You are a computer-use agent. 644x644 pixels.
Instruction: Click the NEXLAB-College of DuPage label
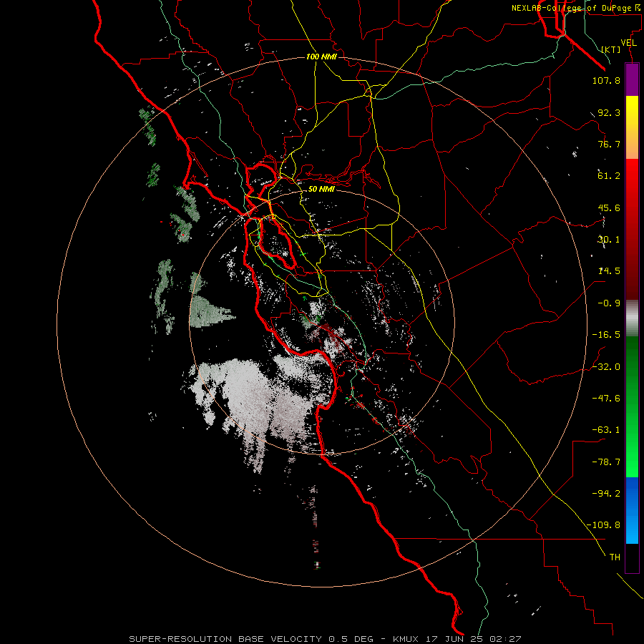click(x=575, y=8)
